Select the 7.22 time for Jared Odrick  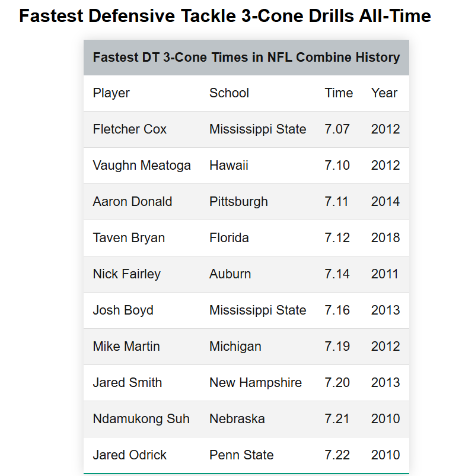click(337, 455)
